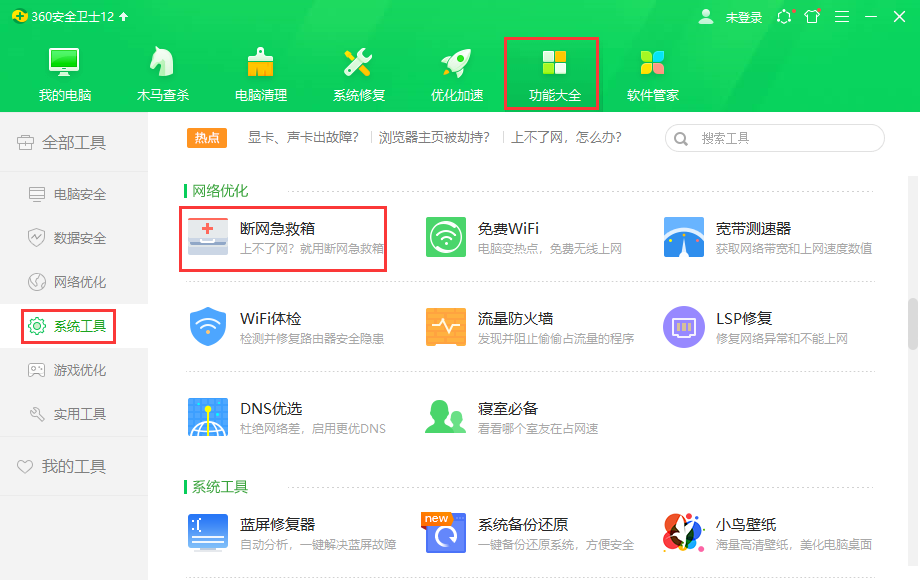This screenshot has width=920, height=580.
Task: Open 系统修复 wrench icon
Action: click(x=358, y=62)
